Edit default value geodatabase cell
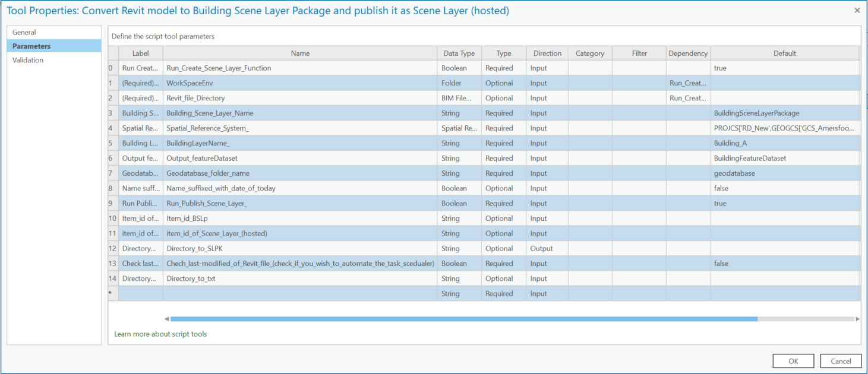 (x=785, y=173)
